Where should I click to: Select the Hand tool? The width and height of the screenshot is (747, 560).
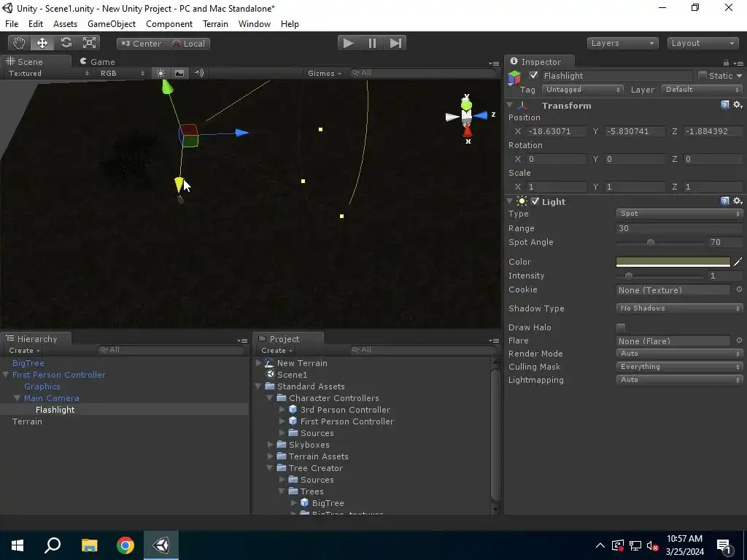pos(19,43)
